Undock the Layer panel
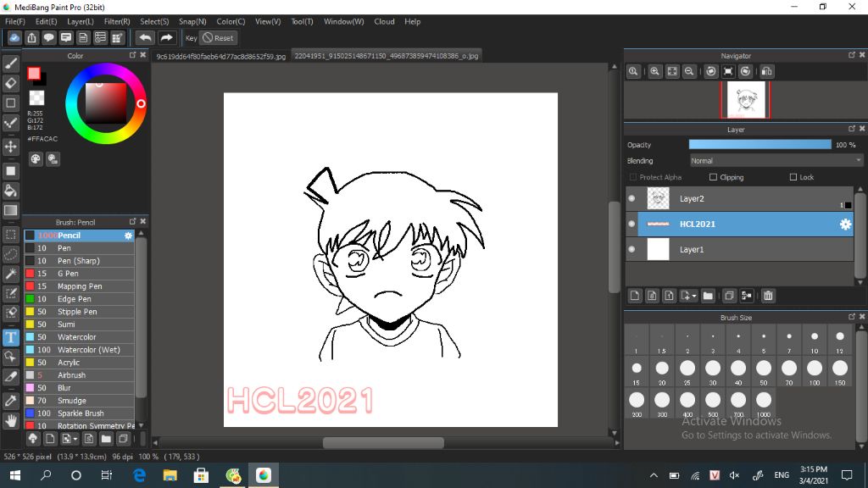This screenshot has width=868, height=488. [x=851, y=129]
